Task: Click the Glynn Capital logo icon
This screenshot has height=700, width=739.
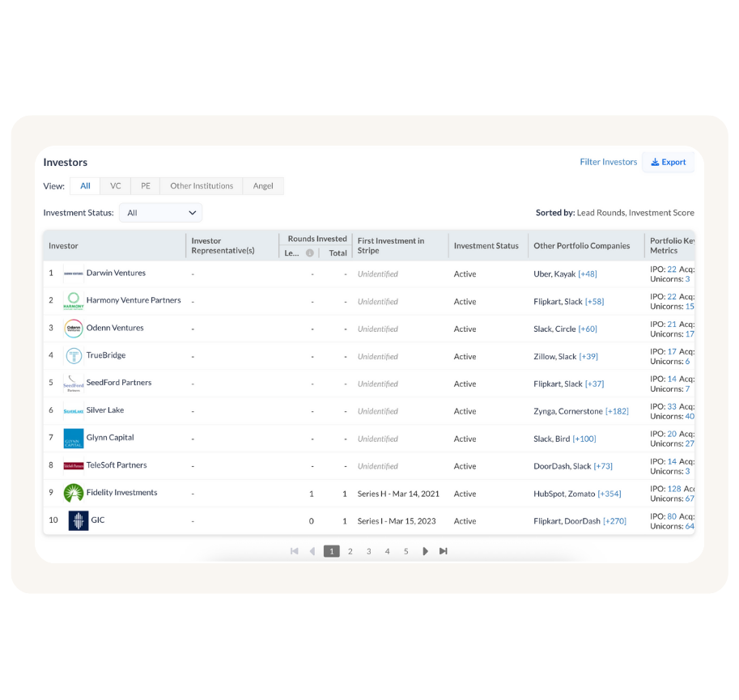Action: pyautogui.click(x=73, y=439)
